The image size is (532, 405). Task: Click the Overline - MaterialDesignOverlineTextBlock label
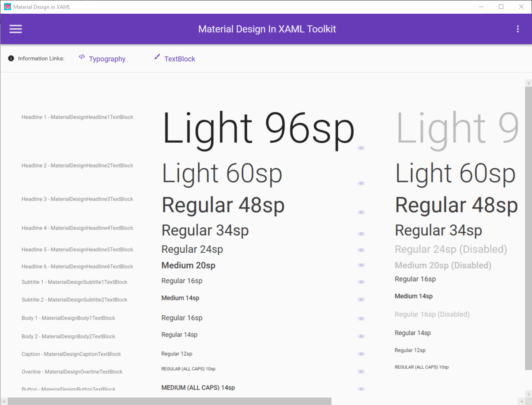tap(72, 371)
